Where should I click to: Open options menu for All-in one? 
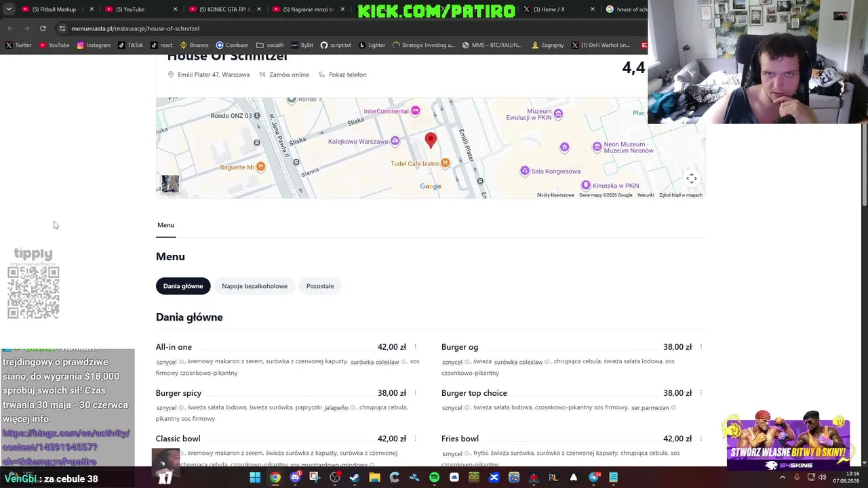[x=415, y=347]
